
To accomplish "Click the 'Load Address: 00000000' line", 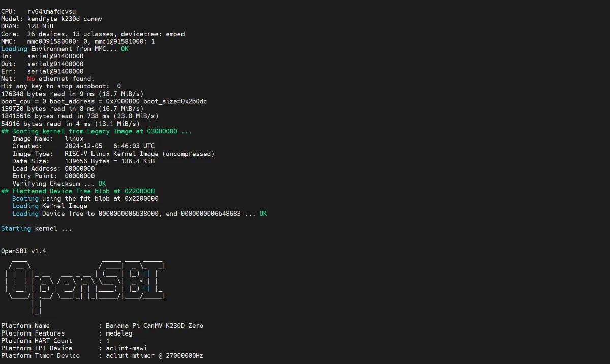I will [53, 169].
